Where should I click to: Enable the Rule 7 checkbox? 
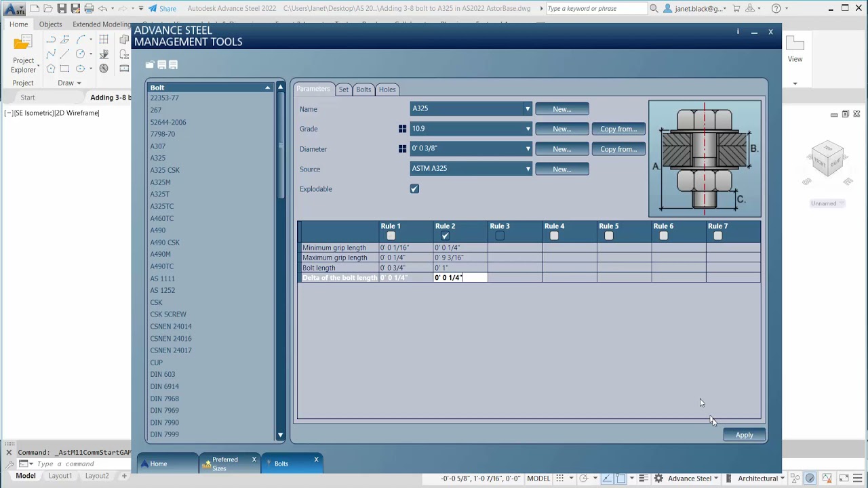(717, 236)
